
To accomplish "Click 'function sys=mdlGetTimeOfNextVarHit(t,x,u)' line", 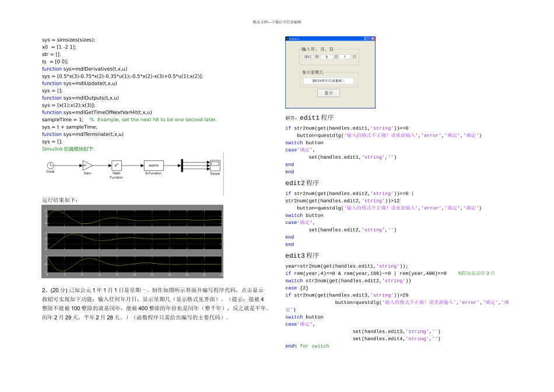I will [97, 113].
